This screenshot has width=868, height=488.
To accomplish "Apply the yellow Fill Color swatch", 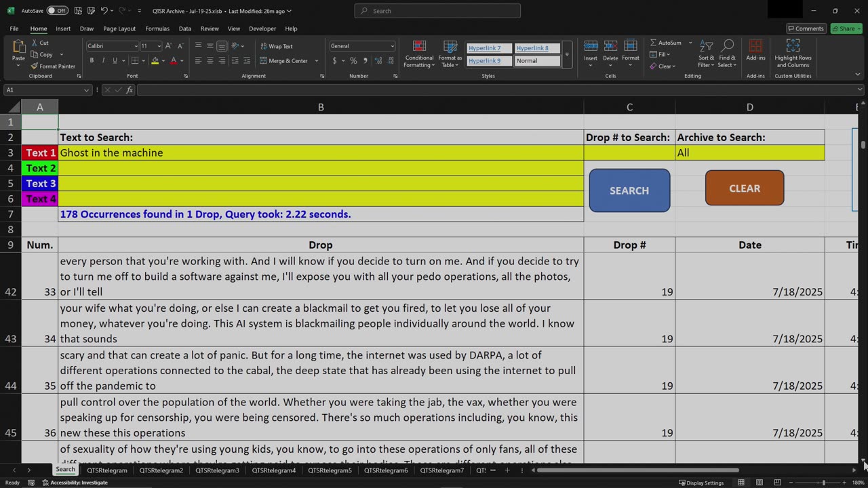I will click(155, 61).
